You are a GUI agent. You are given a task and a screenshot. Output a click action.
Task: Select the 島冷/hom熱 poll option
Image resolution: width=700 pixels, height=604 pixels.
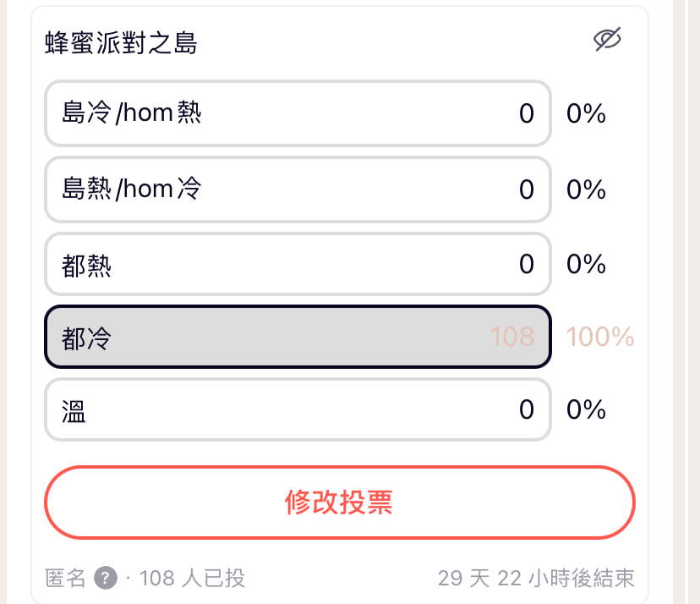(298, 113)
